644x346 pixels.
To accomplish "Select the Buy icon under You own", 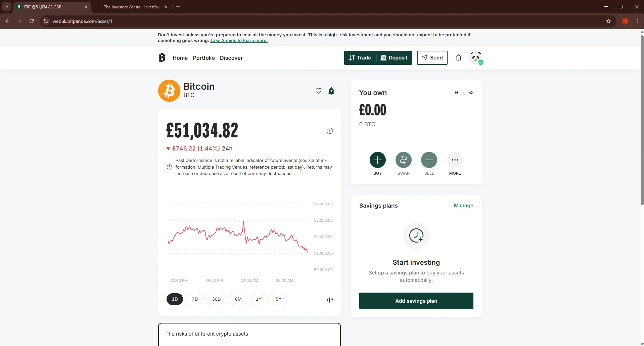I will point(377,160).
